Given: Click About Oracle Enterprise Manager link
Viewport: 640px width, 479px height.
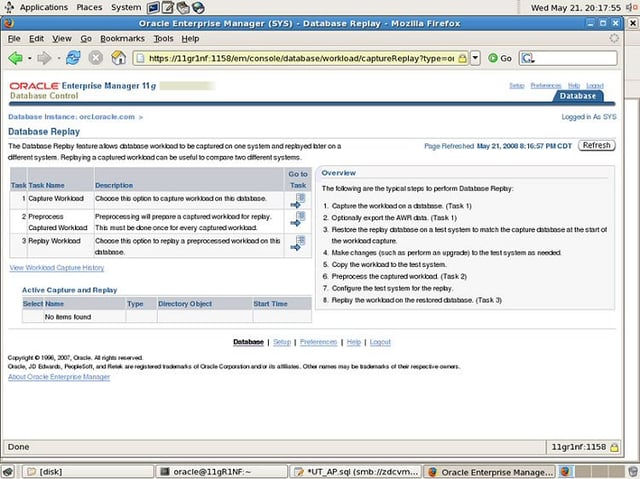Looking at the screenshot, I should click(x=59, y=377).
